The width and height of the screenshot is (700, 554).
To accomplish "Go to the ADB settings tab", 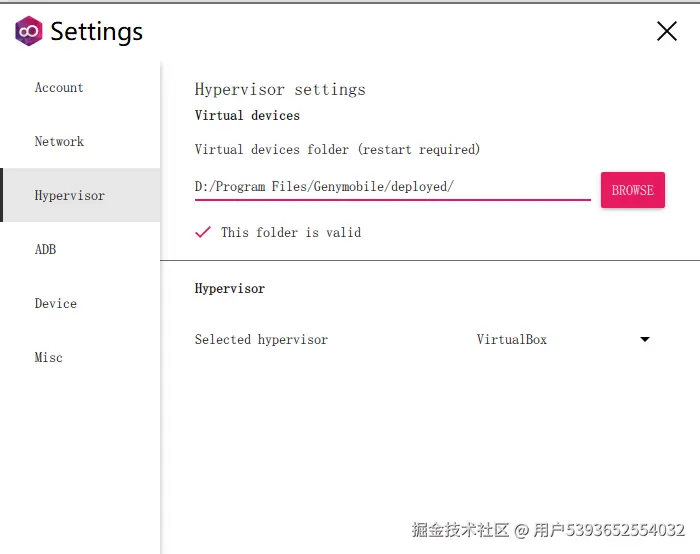I will point(46,250).
